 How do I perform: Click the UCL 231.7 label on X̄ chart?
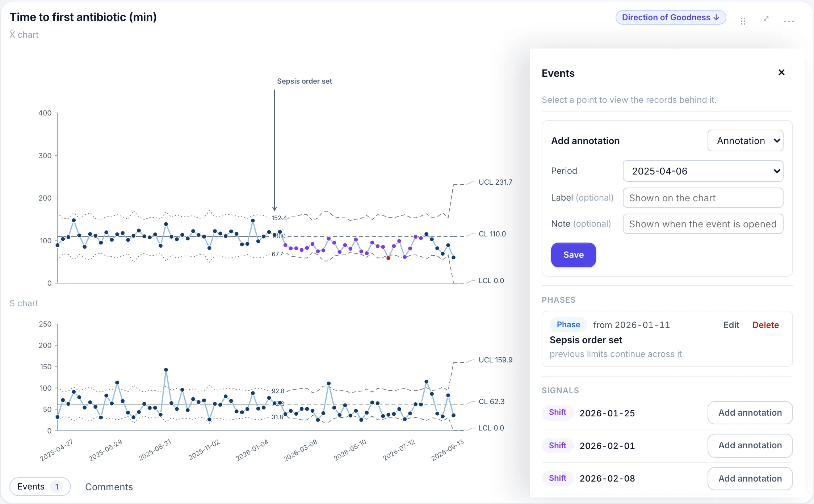495,182
